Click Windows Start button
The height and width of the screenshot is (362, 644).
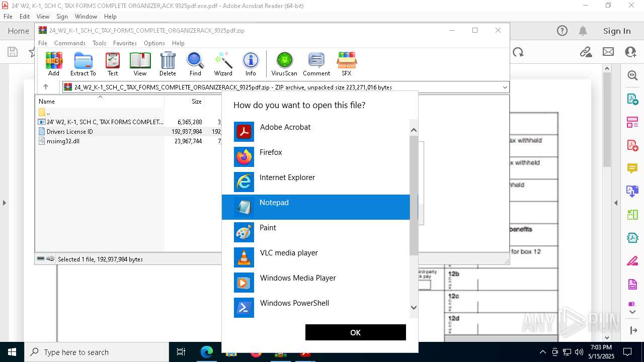(x=12, y=352)
